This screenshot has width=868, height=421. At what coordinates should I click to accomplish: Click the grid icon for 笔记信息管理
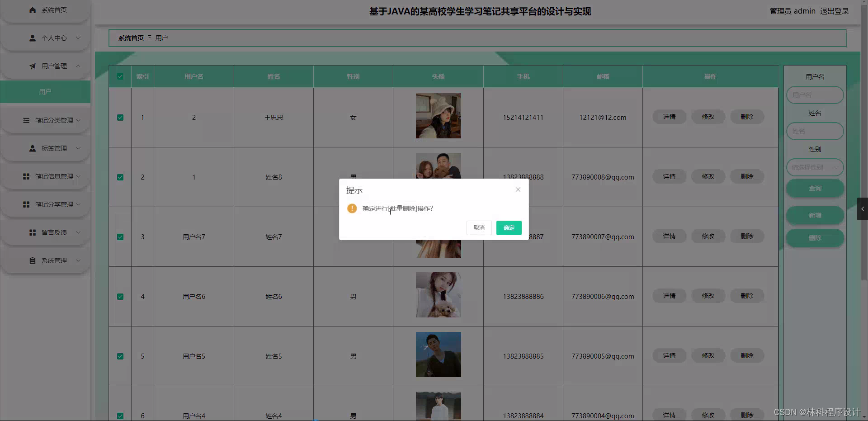tap(25, 176)
